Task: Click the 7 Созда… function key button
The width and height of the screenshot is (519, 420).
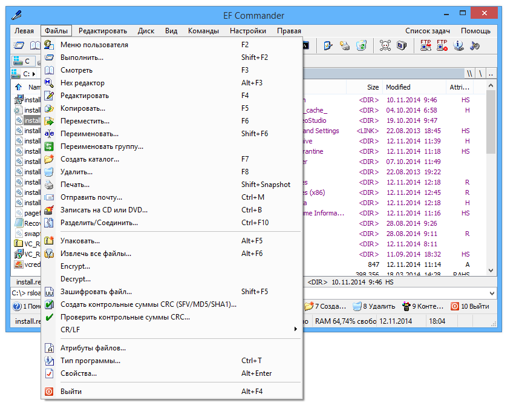Action: coord(325,306)
